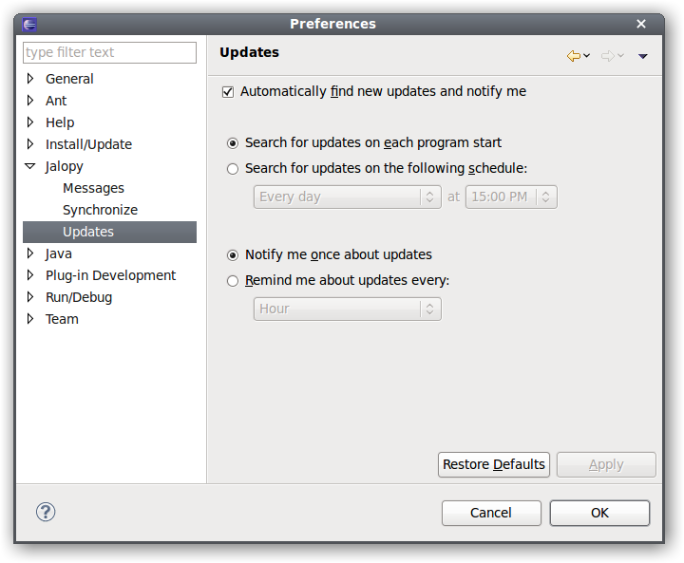Open the back history dropdown arrow
The image size is (684, 563).
pyautogui.click(x=587, y=55)
